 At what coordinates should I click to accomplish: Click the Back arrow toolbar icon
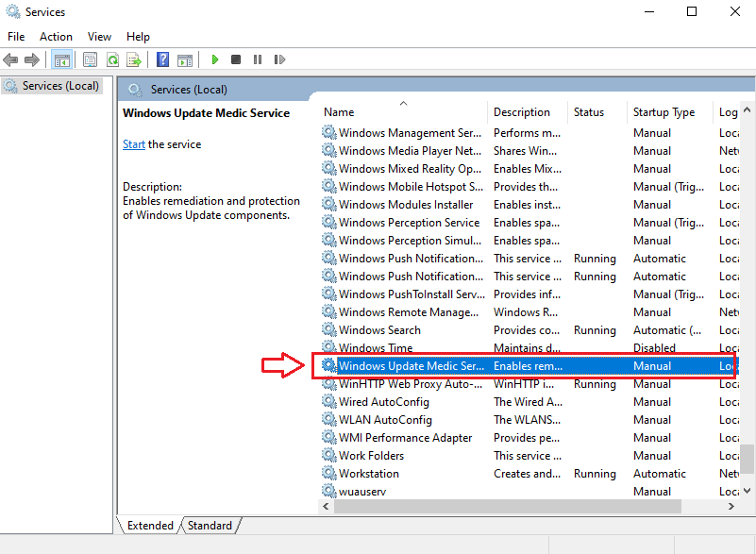(x=10, y=59)
